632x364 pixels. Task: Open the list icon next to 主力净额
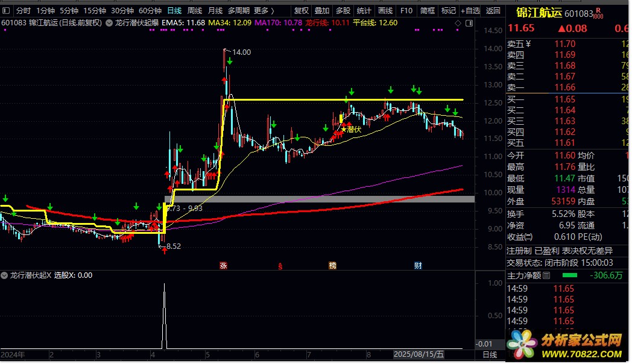[x=546, y=275]
